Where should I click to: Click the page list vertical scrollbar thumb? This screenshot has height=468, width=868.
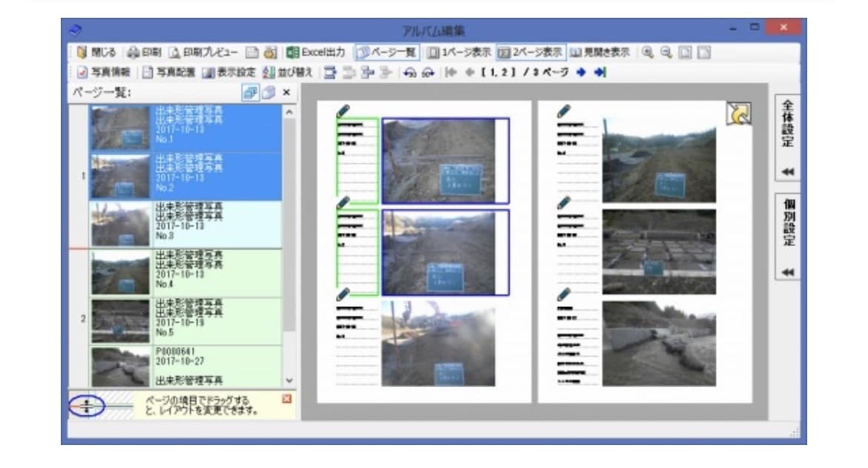tap(289, 224)
